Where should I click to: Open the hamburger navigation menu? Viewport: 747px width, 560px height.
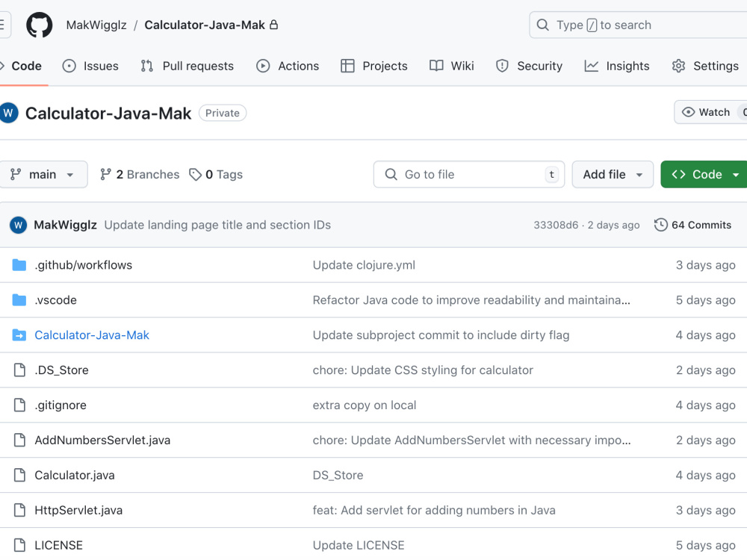point(3,25)
